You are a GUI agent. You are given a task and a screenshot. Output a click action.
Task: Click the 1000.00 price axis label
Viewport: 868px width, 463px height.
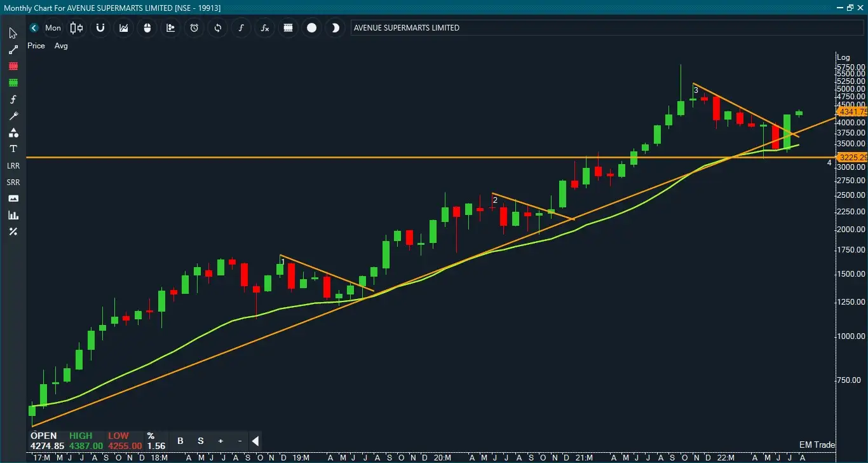coord(850,336)
